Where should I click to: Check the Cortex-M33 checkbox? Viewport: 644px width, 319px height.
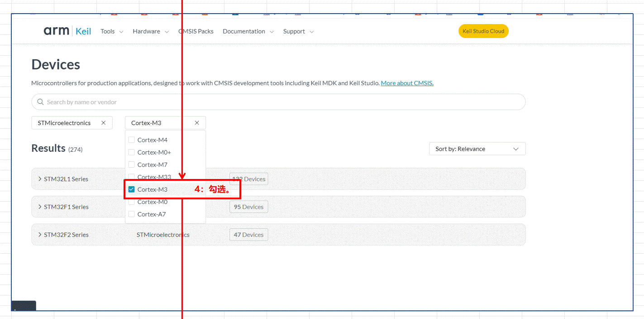(x=132, y=177)
